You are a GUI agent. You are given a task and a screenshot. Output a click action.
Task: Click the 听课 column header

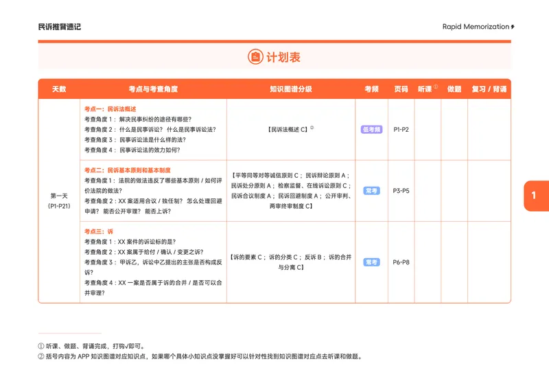[425, 89]
